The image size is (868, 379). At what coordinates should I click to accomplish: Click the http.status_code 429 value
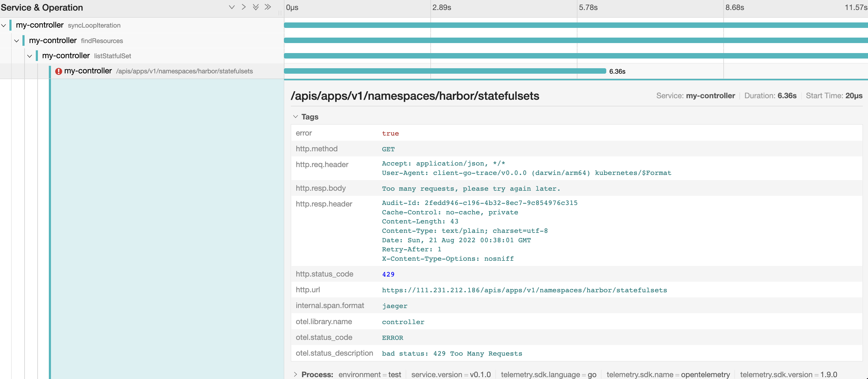coord(388,274)
